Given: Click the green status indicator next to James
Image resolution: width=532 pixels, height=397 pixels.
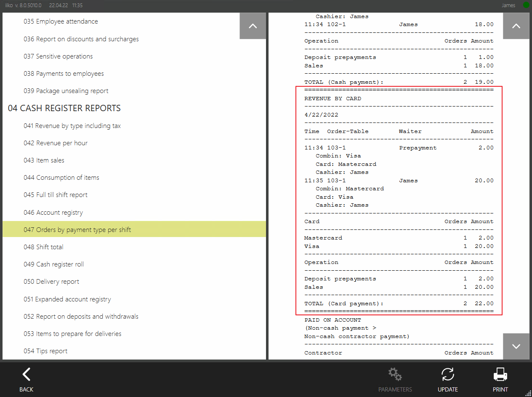Looking at the screenshot, I should 526,5.
